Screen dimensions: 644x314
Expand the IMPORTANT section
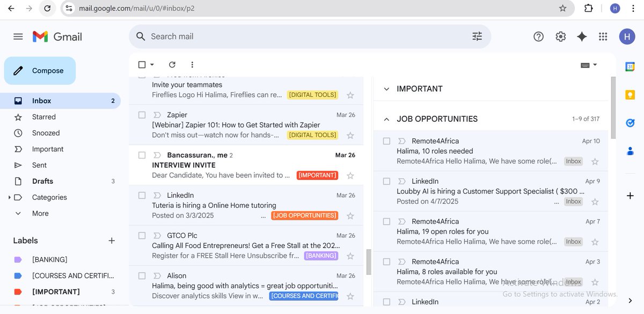click(x=386, y=89)
